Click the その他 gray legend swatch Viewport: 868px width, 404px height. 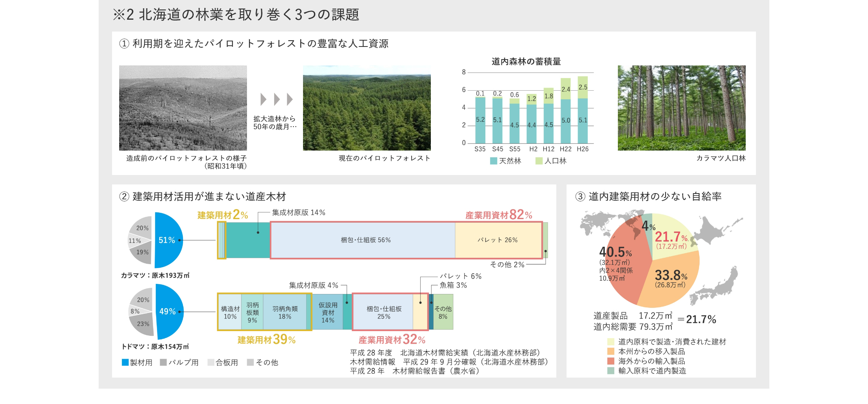coord(250,362)
